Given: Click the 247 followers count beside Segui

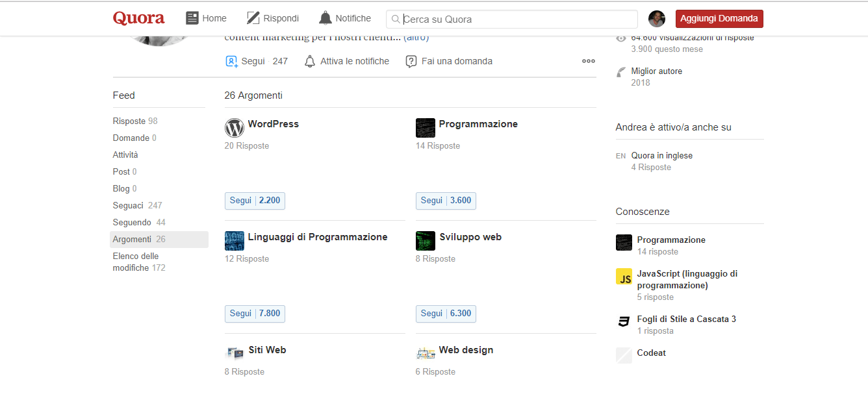Looking at the screenshot, I should pyautogui.click(x=280, y=61).
